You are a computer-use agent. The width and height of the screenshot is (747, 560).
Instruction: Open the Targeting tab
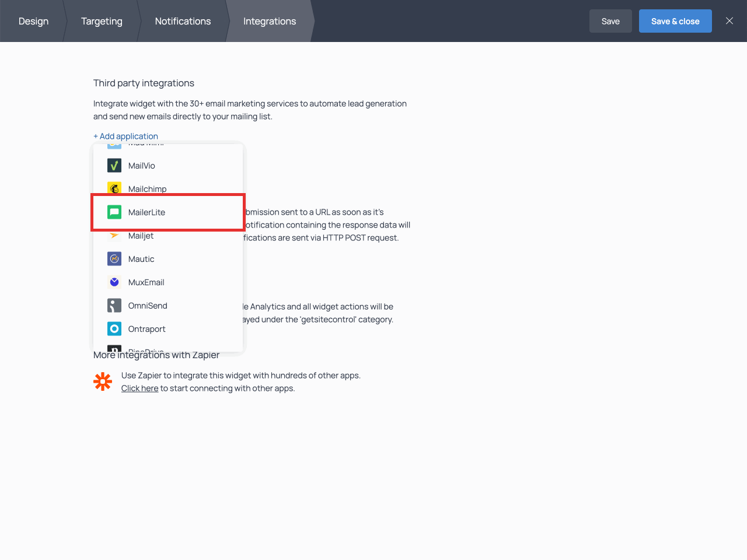pos(102,21)
